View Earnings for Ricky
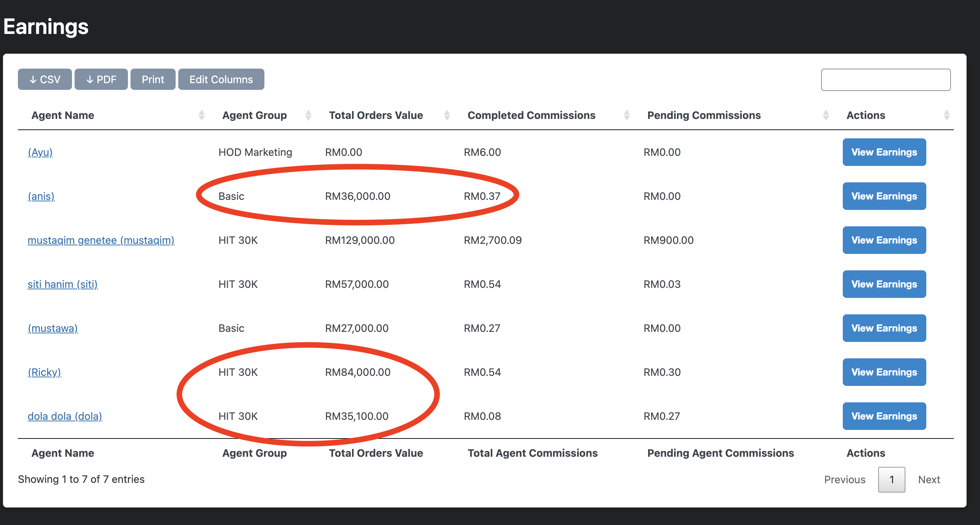Image resolution: width=980 pixels, height=525 pixels. [x=884, y=372]
